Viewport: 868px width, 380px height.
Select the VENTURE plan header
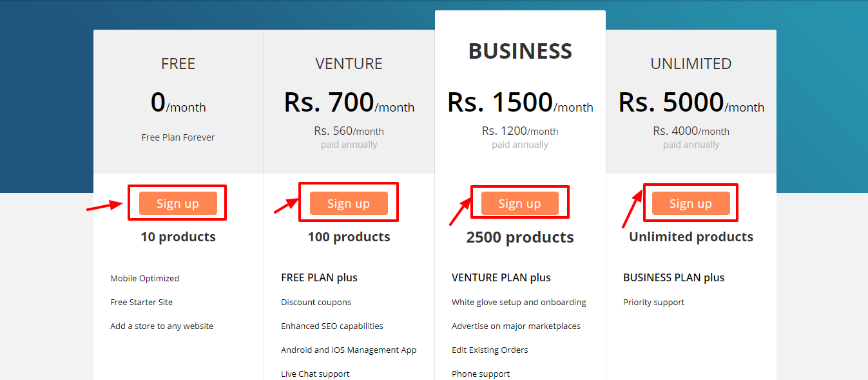pyautogui.click(x=349, y=63)
